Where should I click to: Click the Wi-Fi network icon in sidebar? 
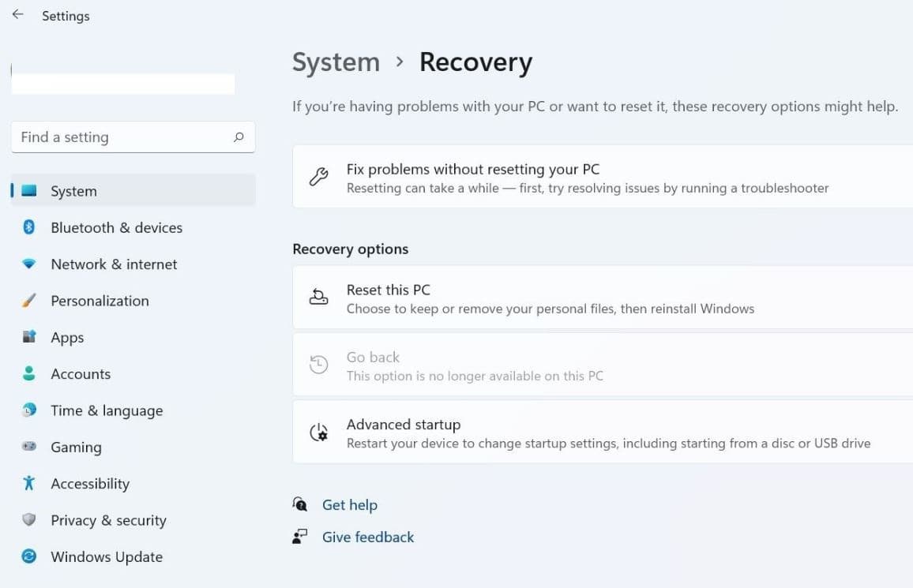29,264
